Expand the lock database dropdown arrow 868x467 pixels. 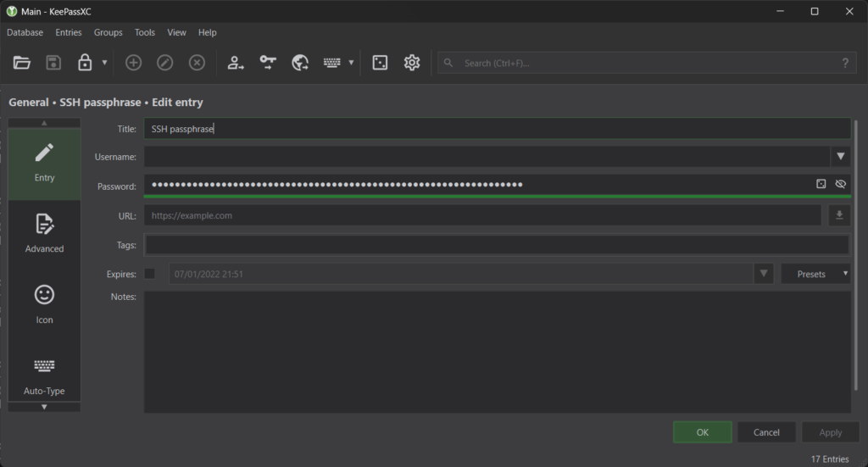(x=104, y=63)
